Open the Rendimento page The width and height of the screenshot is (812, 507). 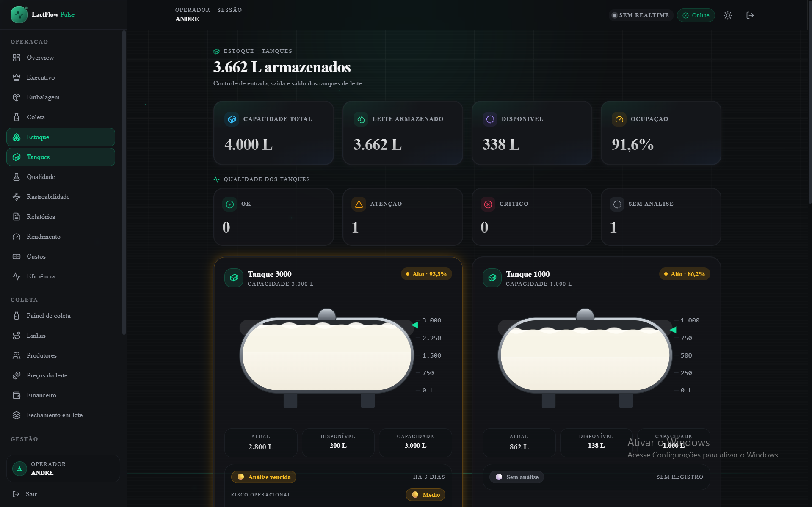click(x=61, y=237)
